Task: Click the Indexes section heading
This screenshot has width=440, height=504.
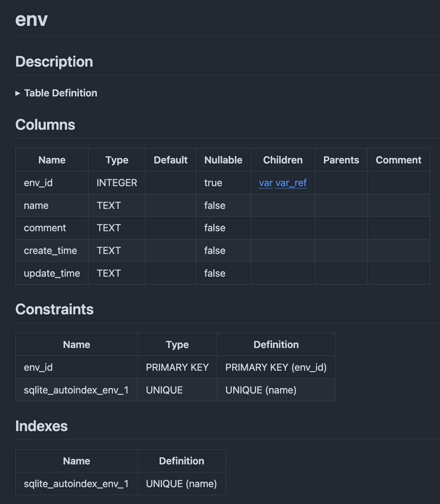Action: [x=42, y=426]
